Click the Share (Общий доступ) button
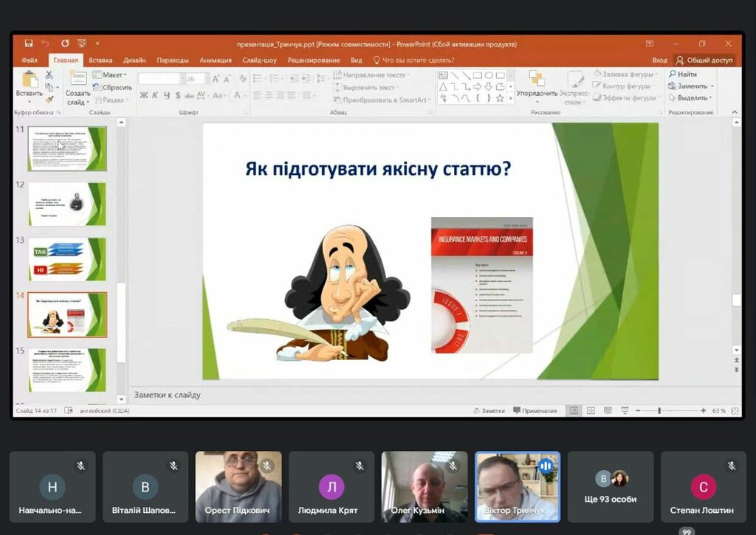The height and width of the screenshot is (535, 756). coord(704,61)
